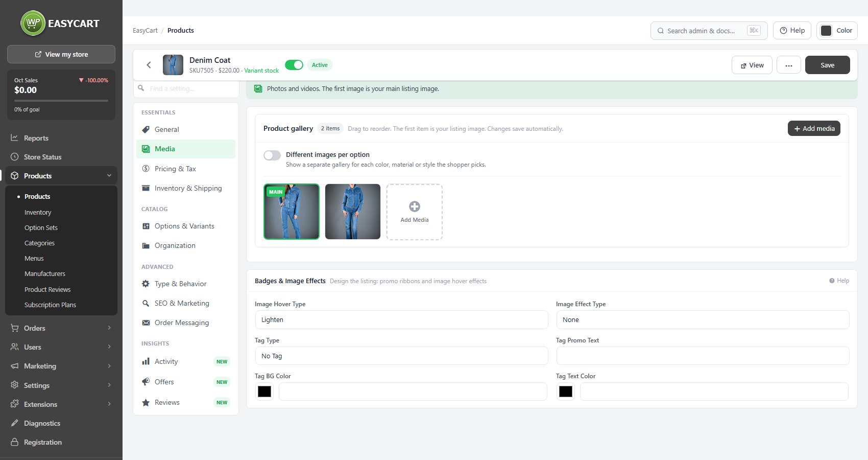This screenshot has height=460, width=868.
Task: Click the Marketing megaphone icon
Action: click(14, 366)
